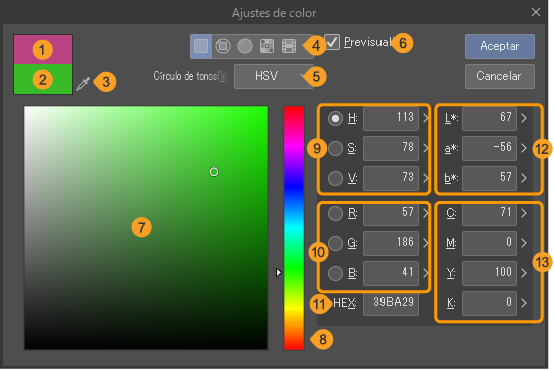The image size is (554, 370).
Task: Expand the slider arrow next to b*
Action: [x=524, y=178]
